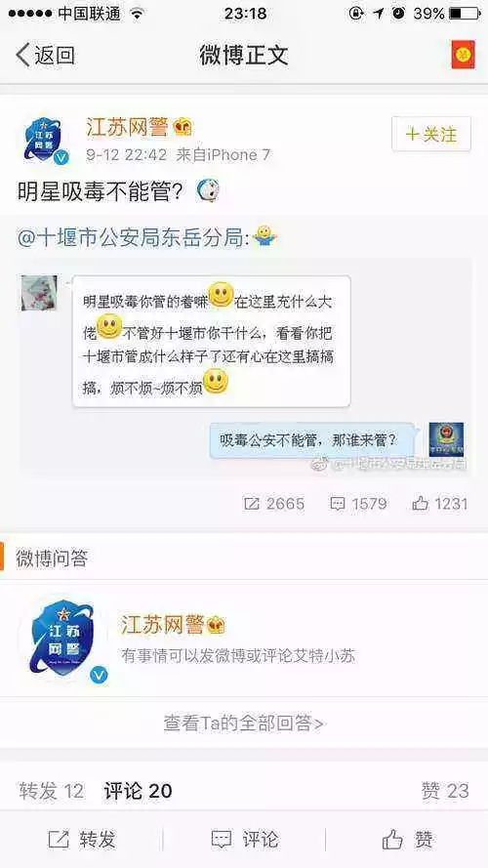The width and height of the screenshot is (488, 868).
Task: Open @十堰市公安局东岳分局 mention link
Action: [133, 238]
